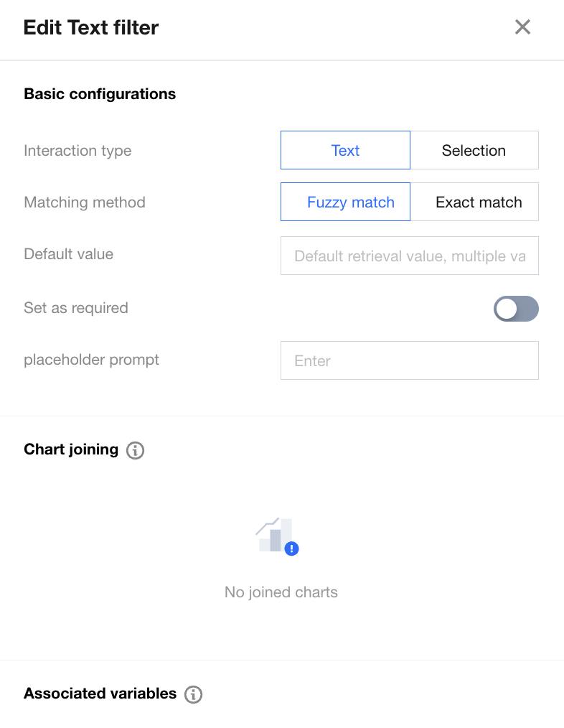Switch to Exact match method
This screenshot has width=564, height=728.
tap(478, 202)
